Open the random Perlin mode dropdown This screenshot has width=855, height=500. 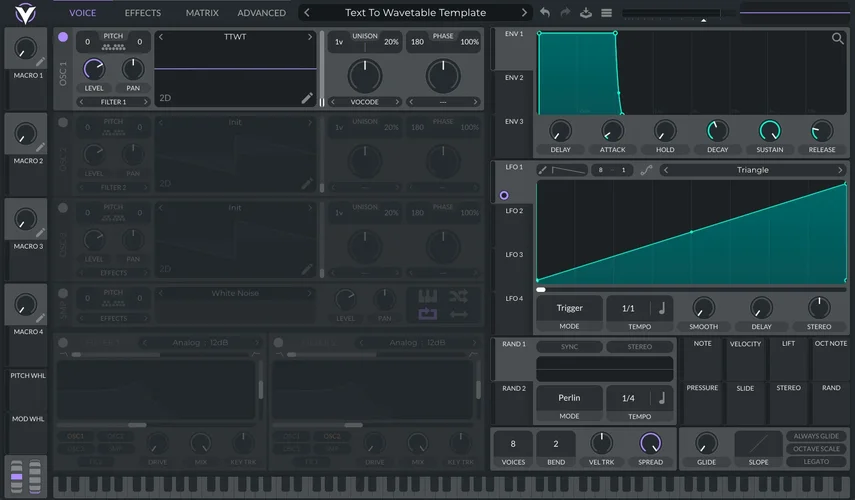click(569, 397)
